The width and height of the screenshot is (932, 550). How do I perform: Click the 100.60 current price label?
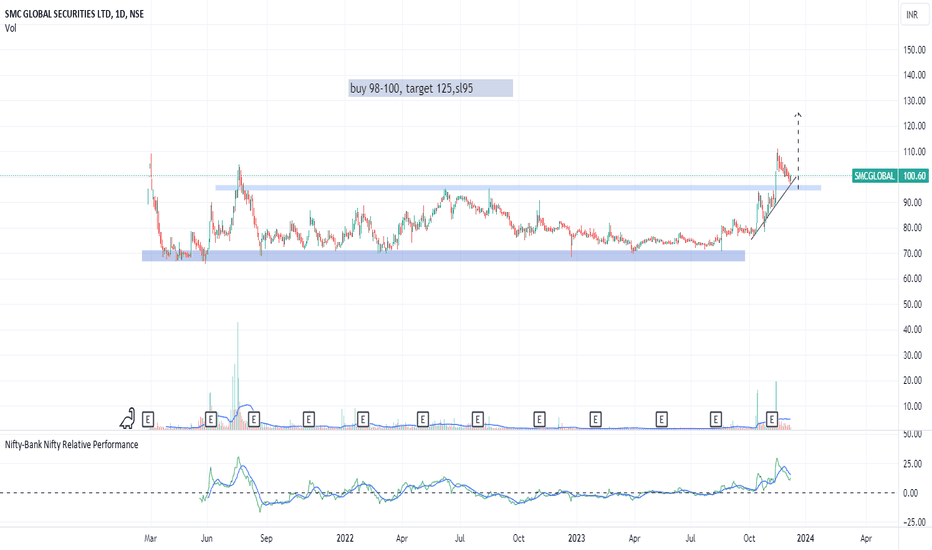(914, 176)
